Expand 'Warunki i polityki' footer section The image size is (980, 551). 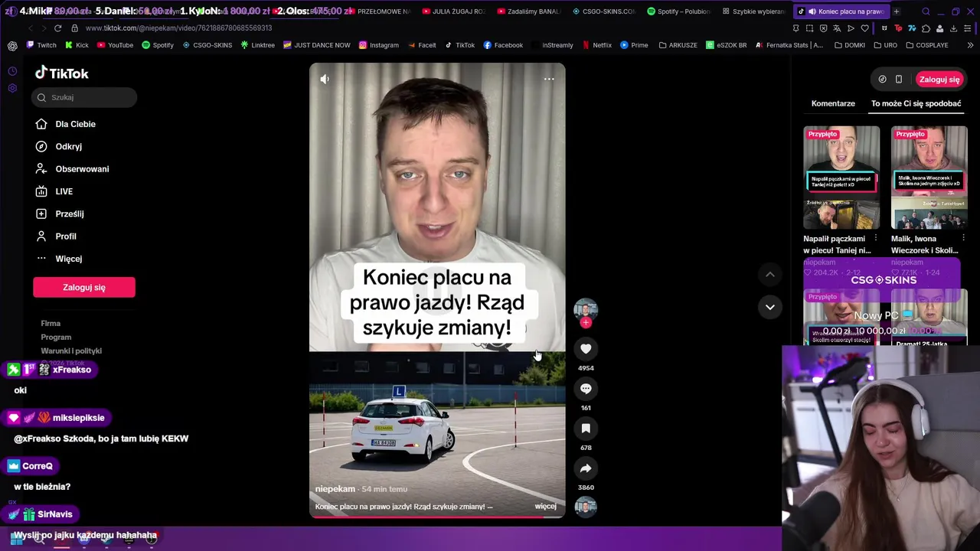[x=71, y=351]
